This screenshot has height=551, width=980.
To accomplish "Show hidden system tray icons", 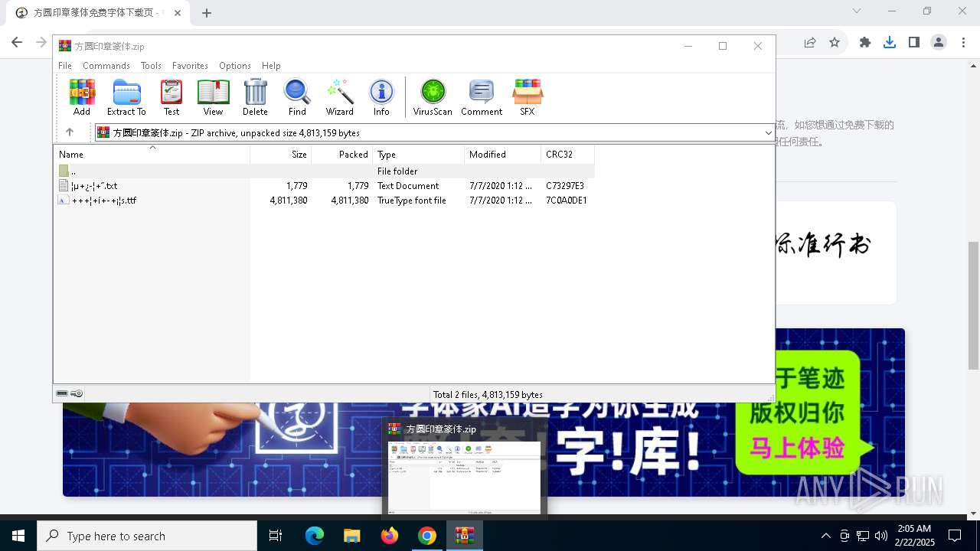I will click(825, 536).
